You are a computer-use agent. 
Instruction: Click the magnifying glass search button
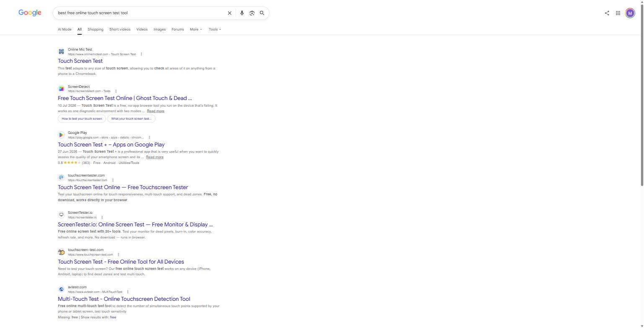pyautogui.click(x=262, y=13)
